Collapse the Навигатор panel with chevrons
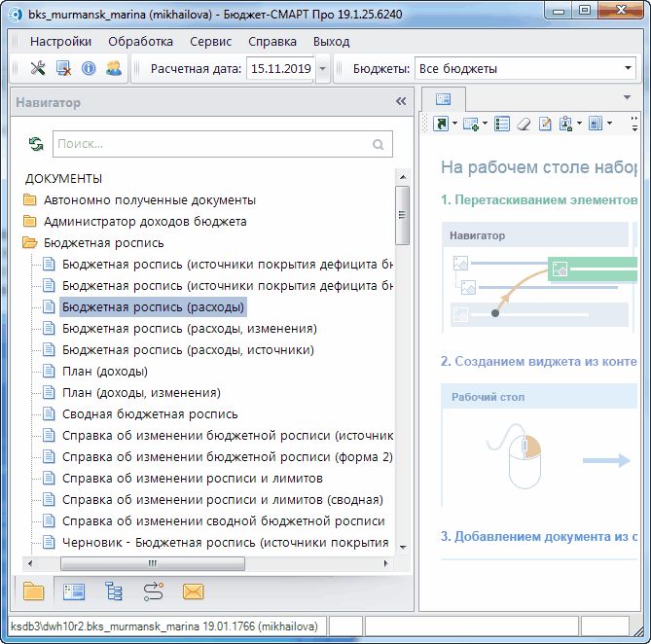 pyautogui.click(x=400, y=102)
